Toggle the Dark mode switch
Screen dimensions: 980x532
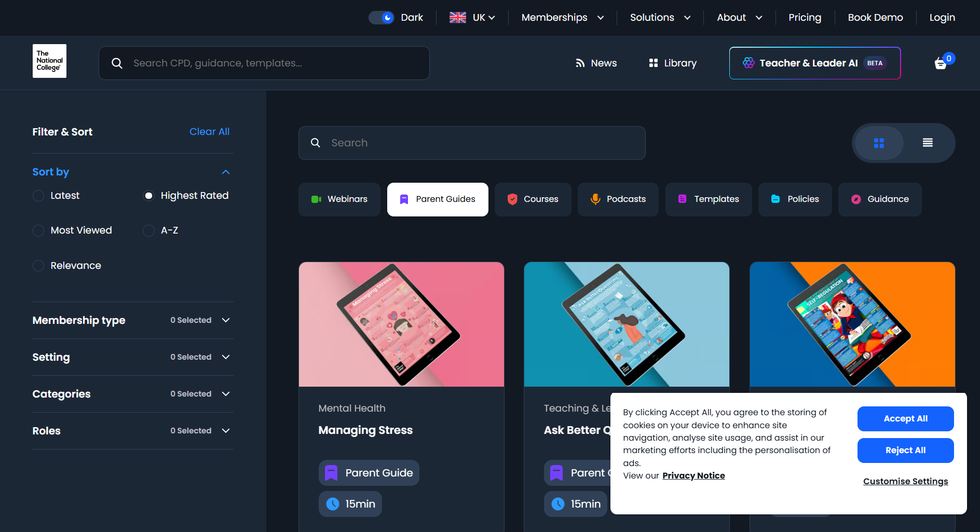point(382,18)
